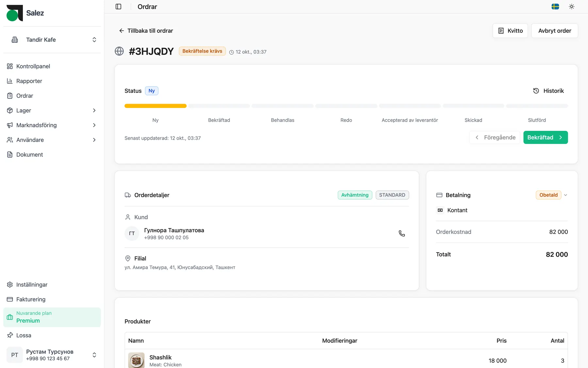588x368 pixels.
Task: Open Rapporter page
Action: click(52, 81)
